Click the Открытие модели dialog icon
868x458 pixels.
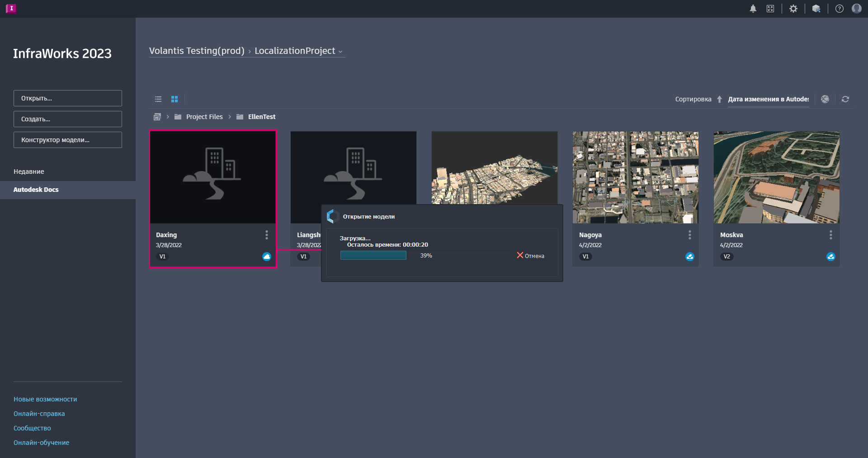click(x=333, y=216)
